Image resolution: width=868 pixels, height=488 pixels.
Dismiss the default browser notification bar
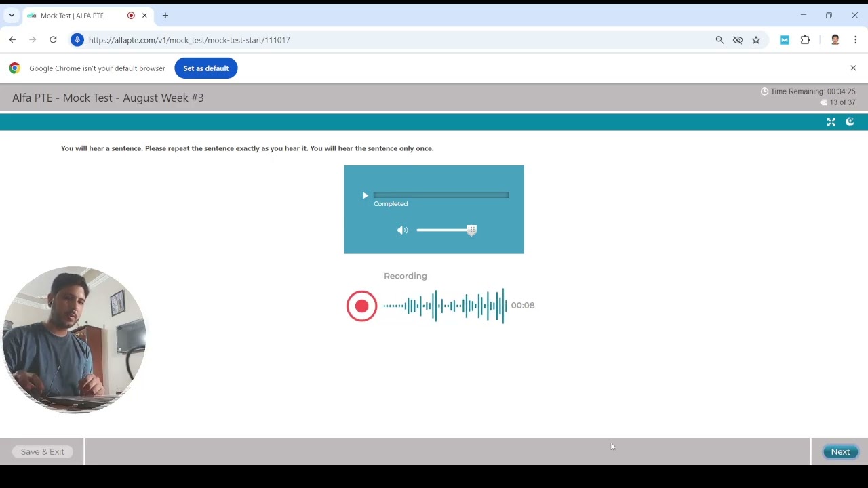pyautogui.click(x=853, y=68)
